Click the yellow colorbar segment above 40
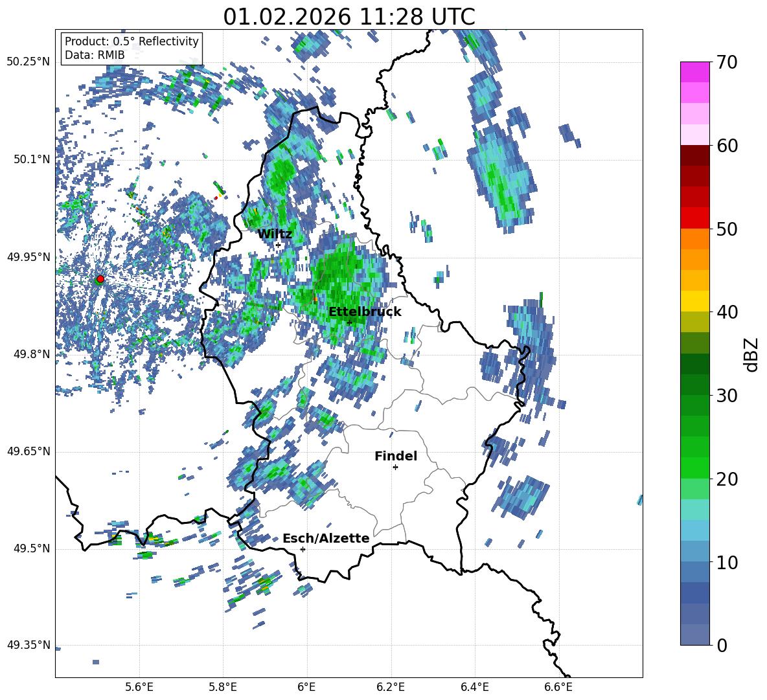This screenshot has width=767, height=700. pos(695,301)
